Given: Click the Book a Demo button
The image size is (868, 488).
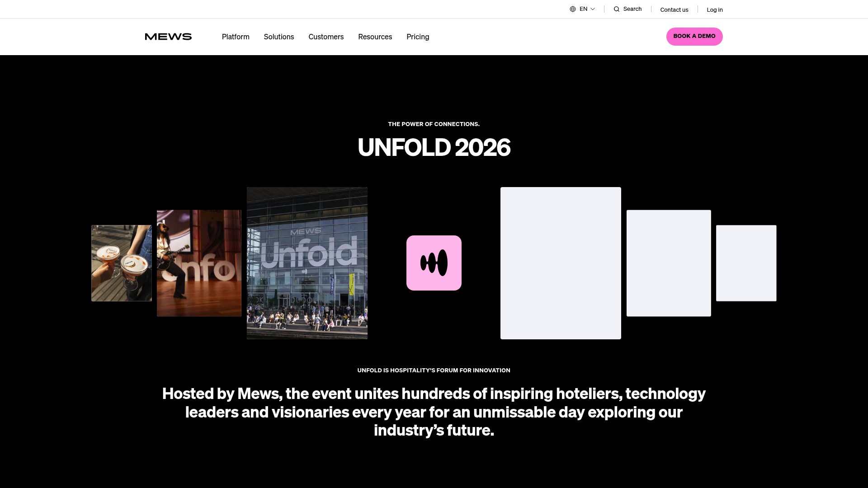Looking at the screenshot, I should [x=694, y=37].
